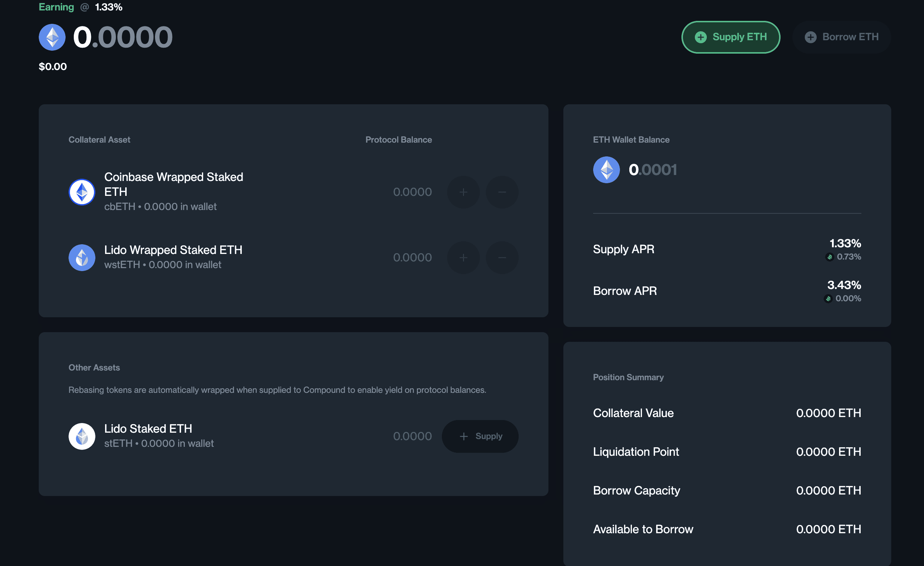Add Lido Wrapped Staked ETH collateral with plus
This screenshot has height=566, width=924.
tap(463, 258)
